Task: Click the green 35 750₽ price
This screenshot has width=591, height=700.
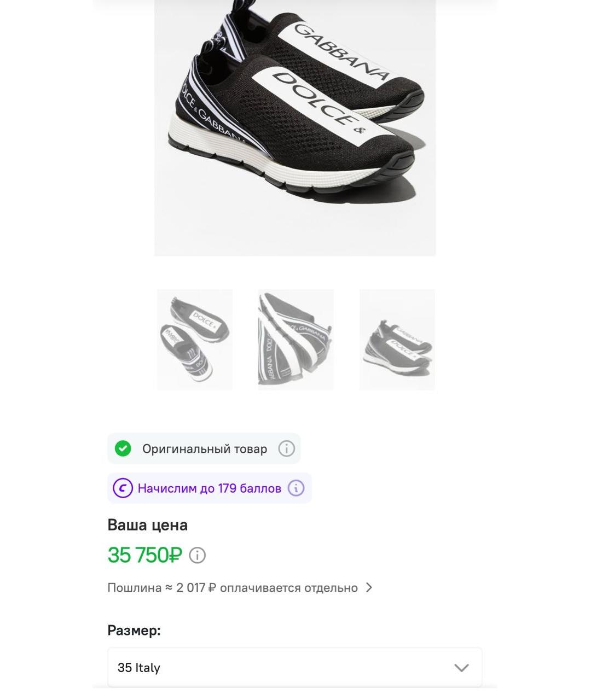Action: (x=144, y=555)
